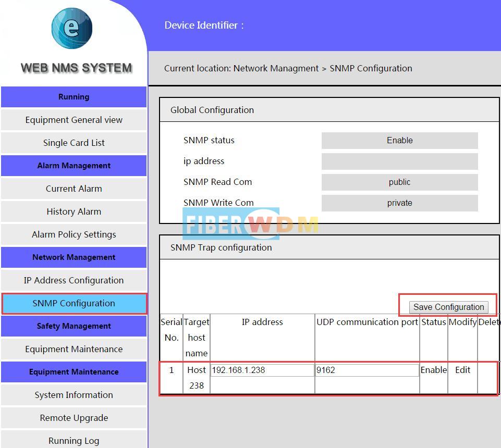Click the SNMP Write Com private value

pyautogui.click(x=400, y=203)
